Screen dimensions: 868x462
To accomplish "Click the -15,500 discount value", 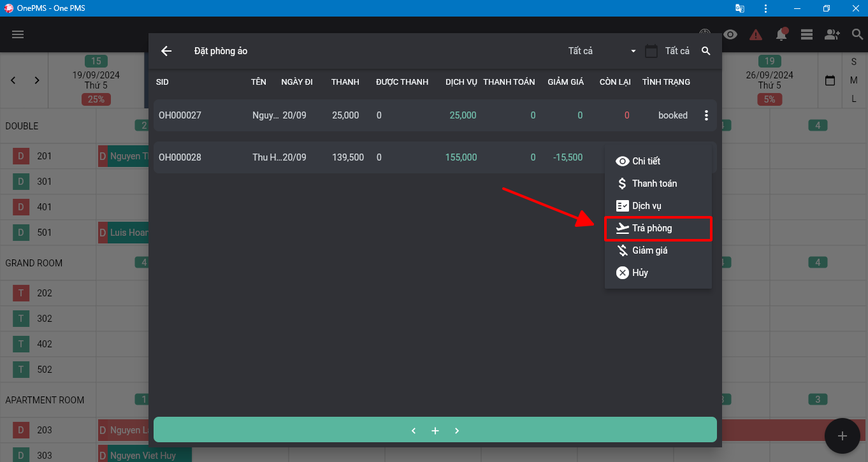I will 568,157.
